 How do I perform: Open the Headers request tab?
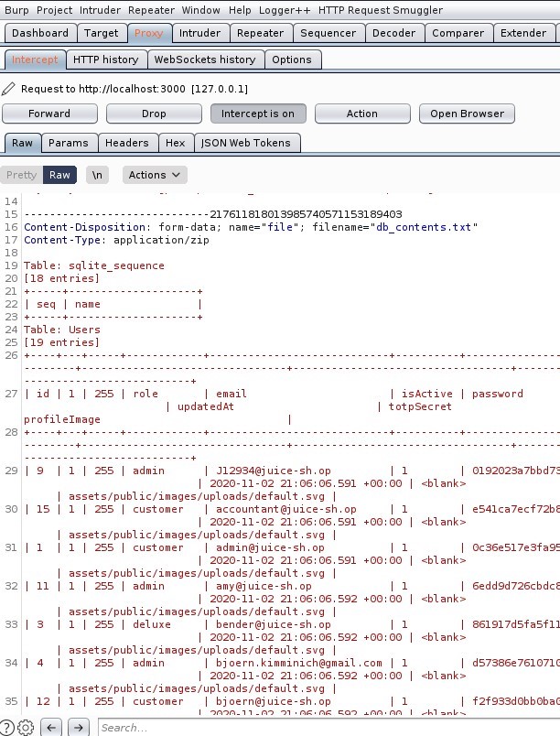point(127,143)
